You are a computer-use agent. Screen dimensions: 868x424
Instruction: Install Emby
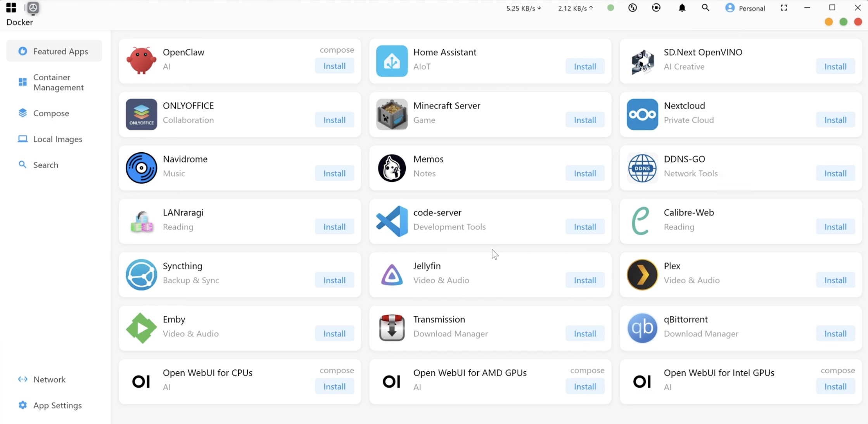coord(334,334)
